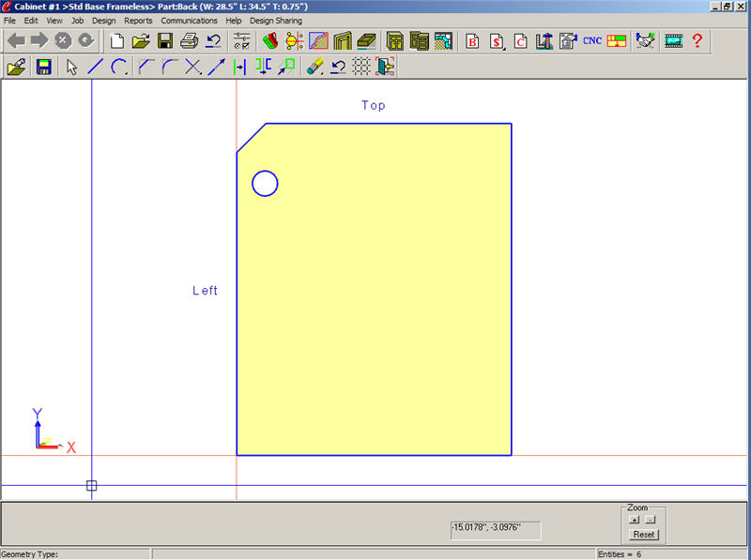Screen dimensions: 751x560
Task: Open the room floor plan layout icon
Action: coord(443,40)
